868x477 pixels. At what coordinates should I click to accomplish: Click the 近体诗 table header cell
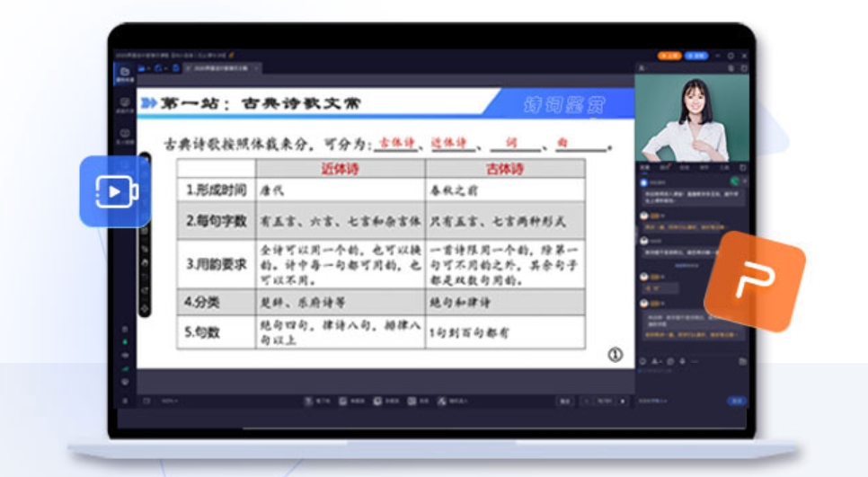pyautogui.click(x=341, y=169)
